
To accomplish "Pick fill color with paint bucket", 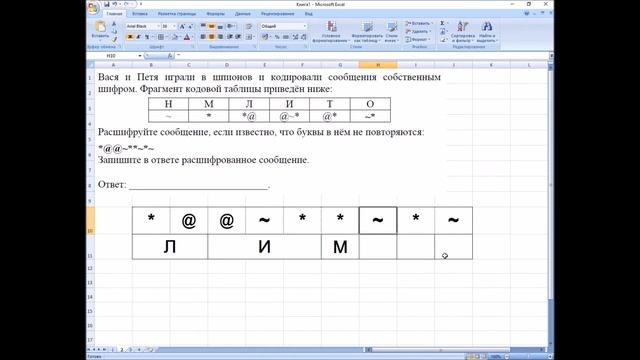I will [x=175, y=37].
